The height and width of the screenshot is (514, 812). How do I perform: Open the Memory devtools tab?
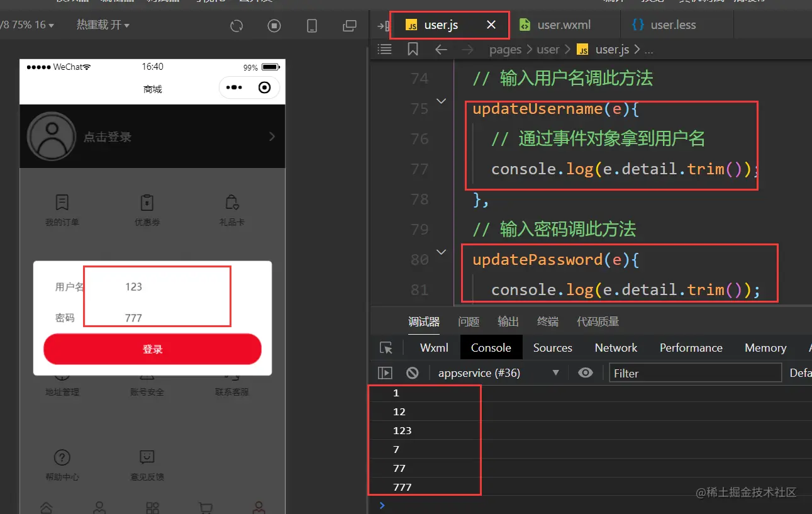tap(765, 348)
